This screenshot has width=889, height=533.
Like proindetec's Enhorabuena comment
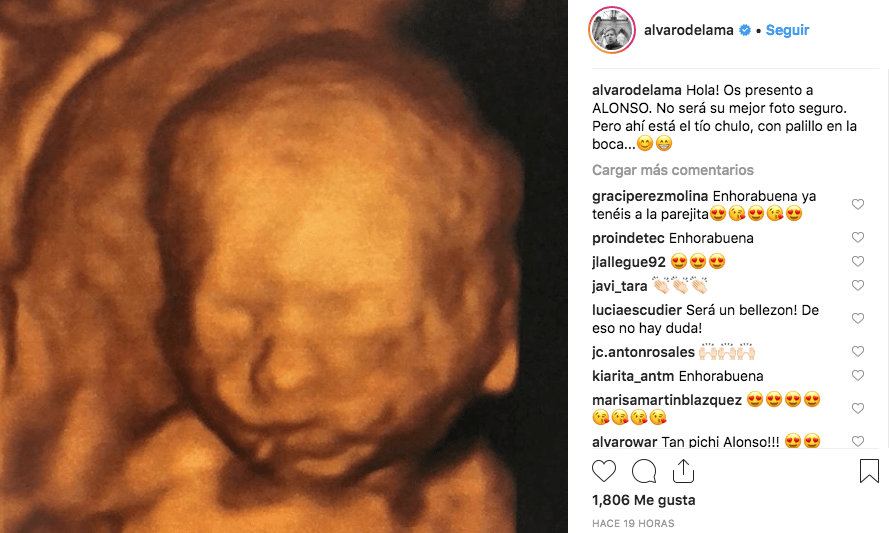(x=858, y=237)
